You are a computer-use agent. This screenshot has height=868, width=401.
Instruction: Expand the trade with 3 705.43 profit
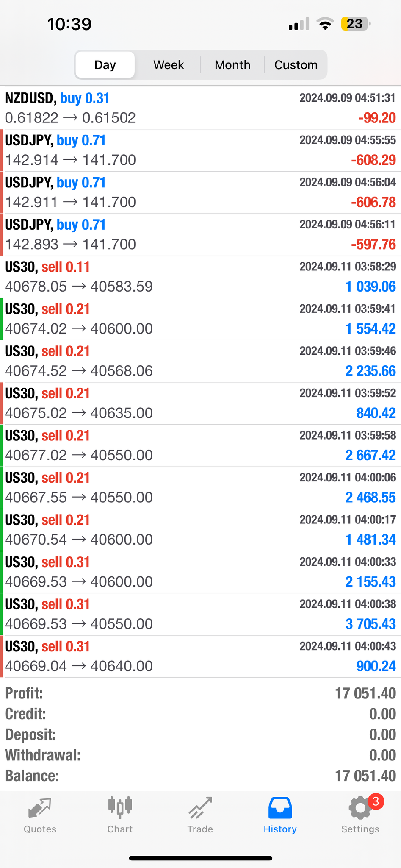coord(200,614)
